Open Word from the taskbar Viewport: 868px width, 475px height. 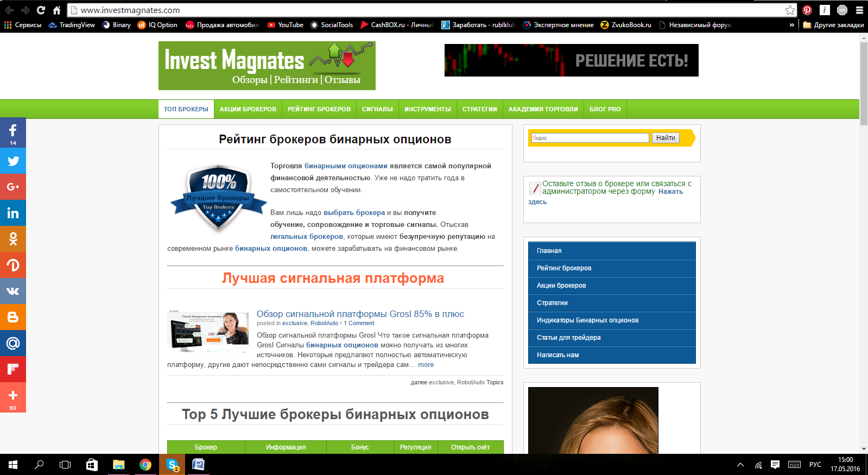coord(199,465)
